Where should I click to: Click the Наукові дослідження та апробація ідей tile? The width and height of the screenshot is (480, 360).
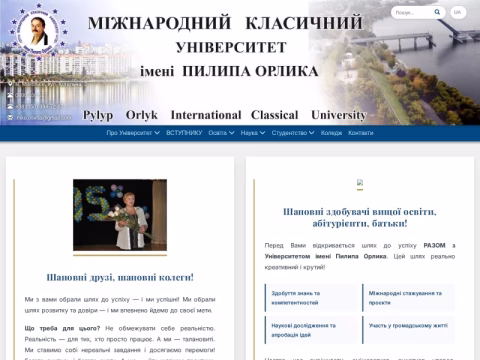pyautogui.click(x=311, y=330)
